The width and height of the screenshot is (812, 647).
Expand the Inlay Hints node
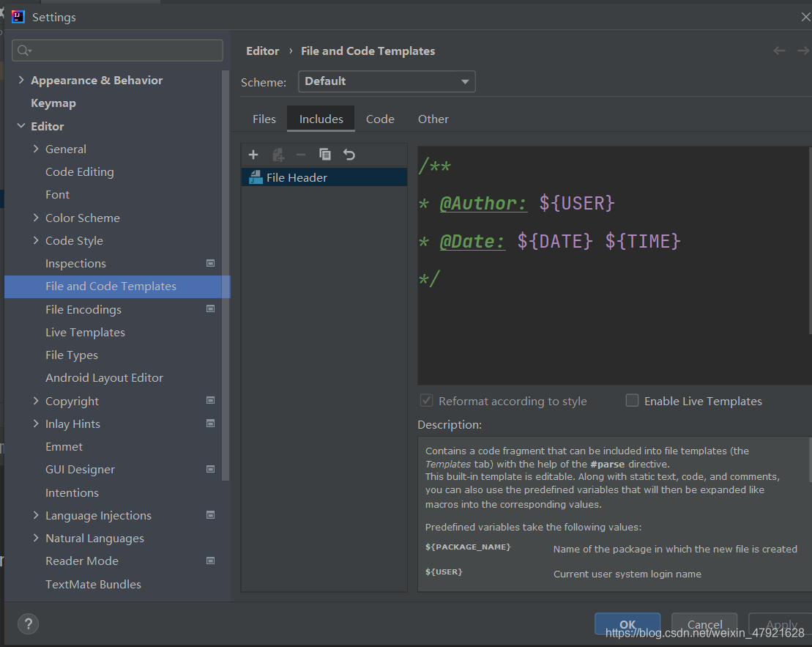[36, 424]
